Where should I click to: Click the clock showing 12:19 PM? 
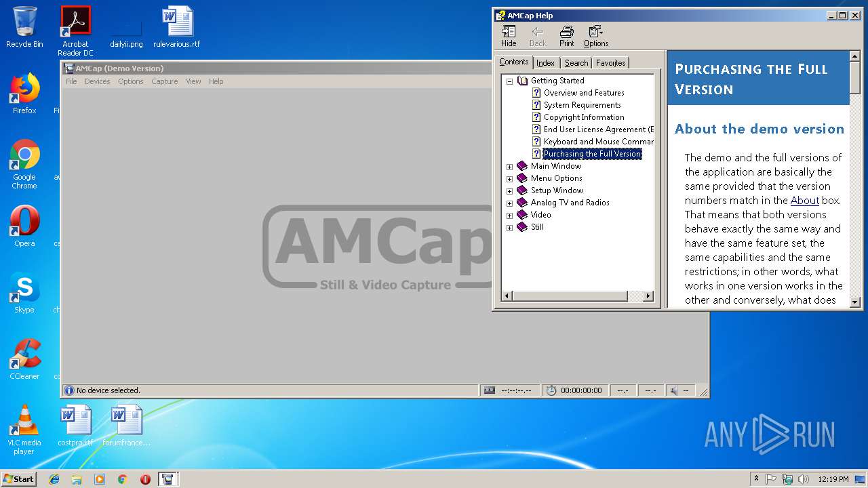[833, 479]
